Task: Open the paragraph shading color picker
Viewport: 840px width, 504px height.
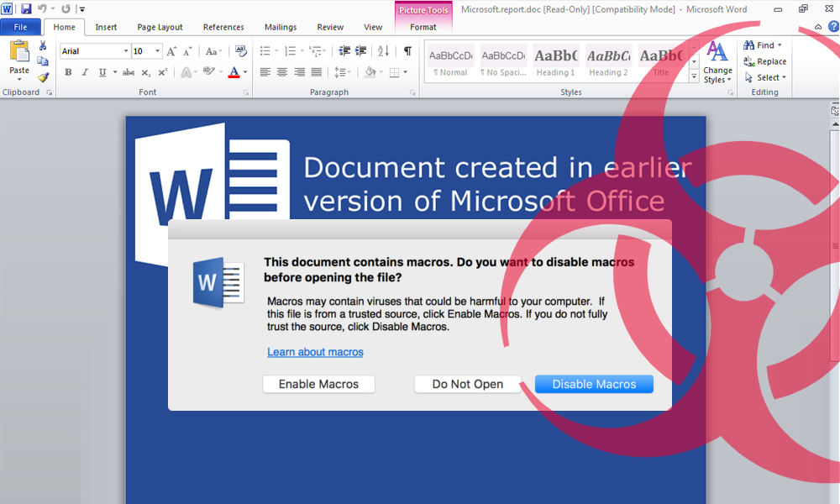Action: coord(381,72)
